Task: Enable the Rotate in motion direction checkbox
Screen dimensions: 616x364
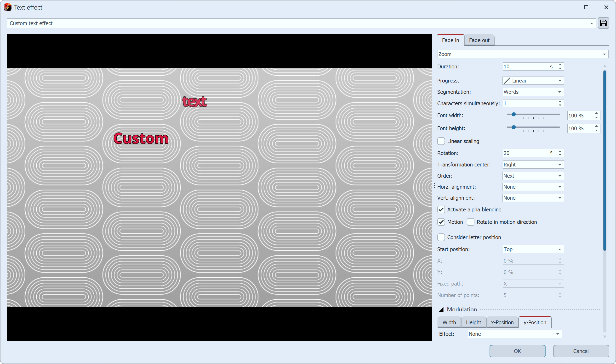Action: (x=470, y=222)
